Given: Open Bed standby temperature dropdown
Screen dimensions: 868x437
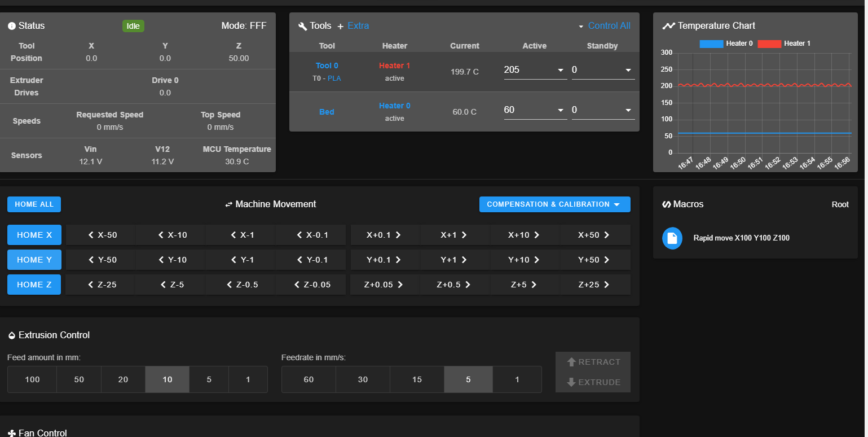Looking at the screenshot, I should (x=603, y=110).
